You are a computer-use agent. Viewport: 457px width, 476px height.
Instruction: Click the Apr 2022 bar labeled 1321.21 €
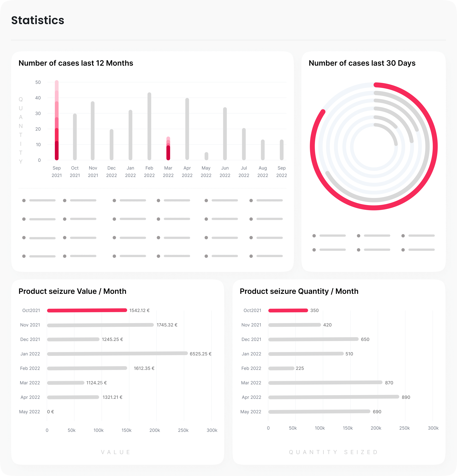point(73,397)
